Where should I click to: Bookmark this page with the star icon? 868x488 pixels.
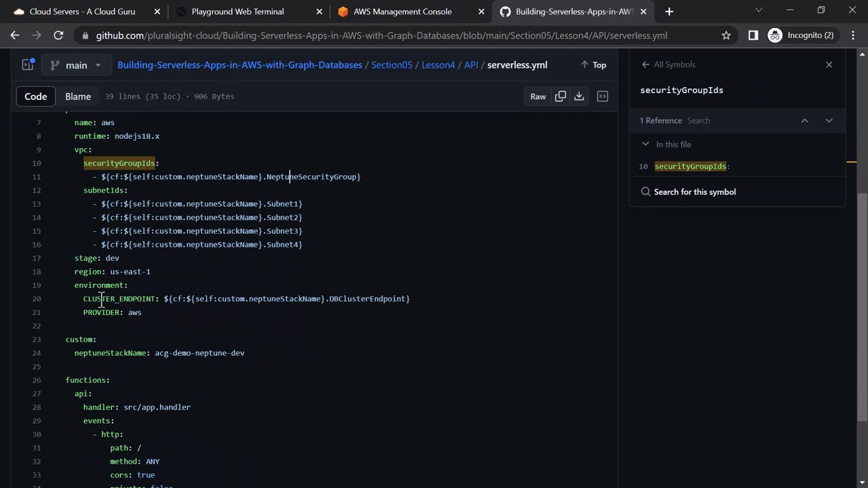(x=726, y=35)
